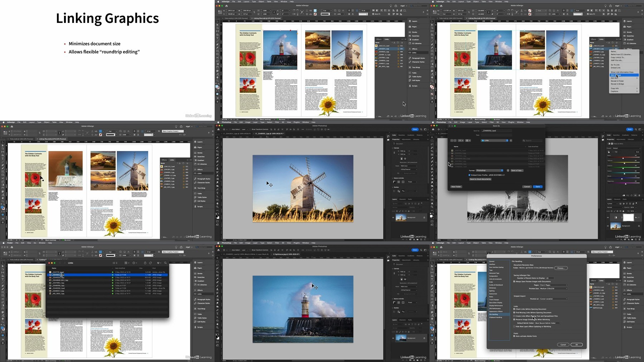
Task: Open Pages dropdown showing First 2 Pages
Action: tap(553, 285)
